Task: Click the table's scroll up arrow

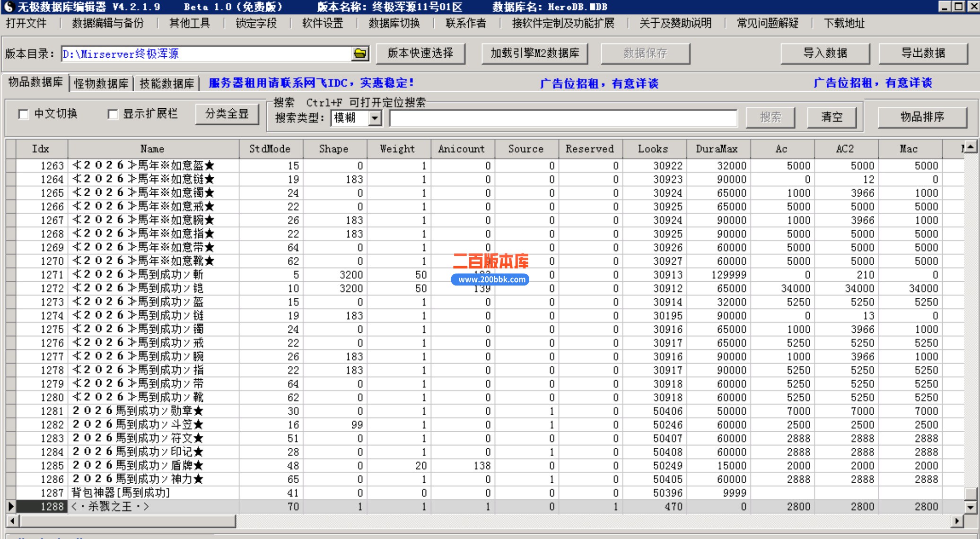Action: coord(970,148)
